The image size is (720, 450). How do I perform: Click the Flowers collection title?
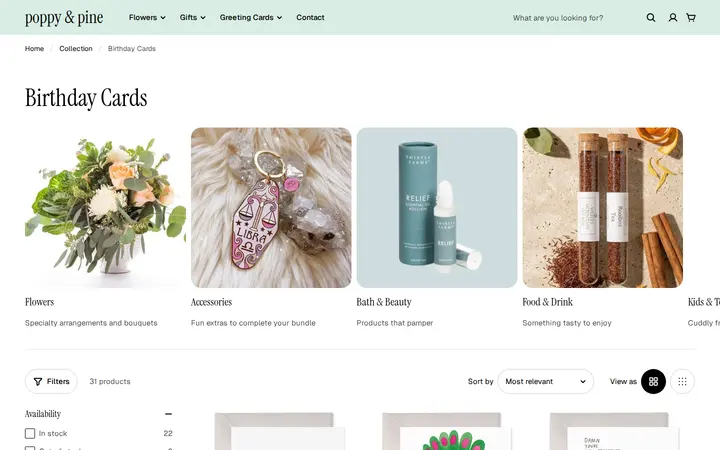pos(39,302)
